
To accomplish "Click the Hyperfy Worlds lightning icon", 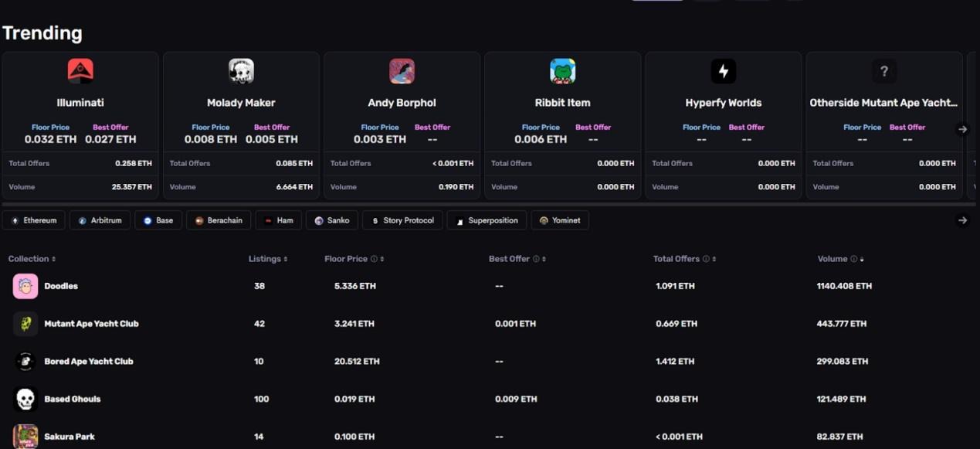I will click(723, 71).
